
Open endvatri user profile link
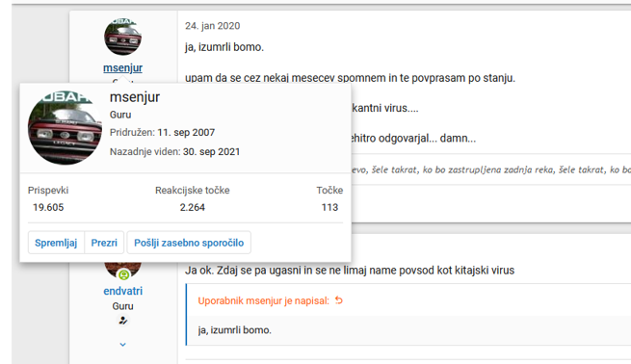click(x=122, y=291)
